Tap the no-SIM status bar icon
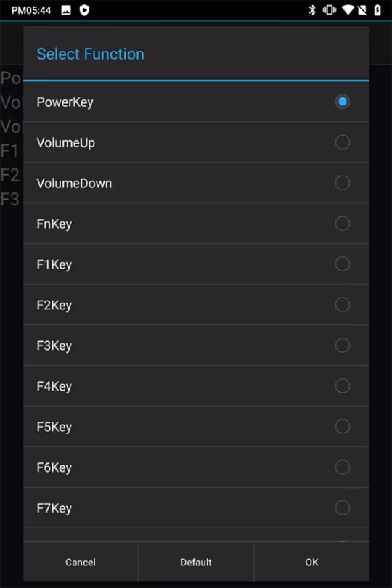Viewport: 392px width, 588px height. (362, 9)
